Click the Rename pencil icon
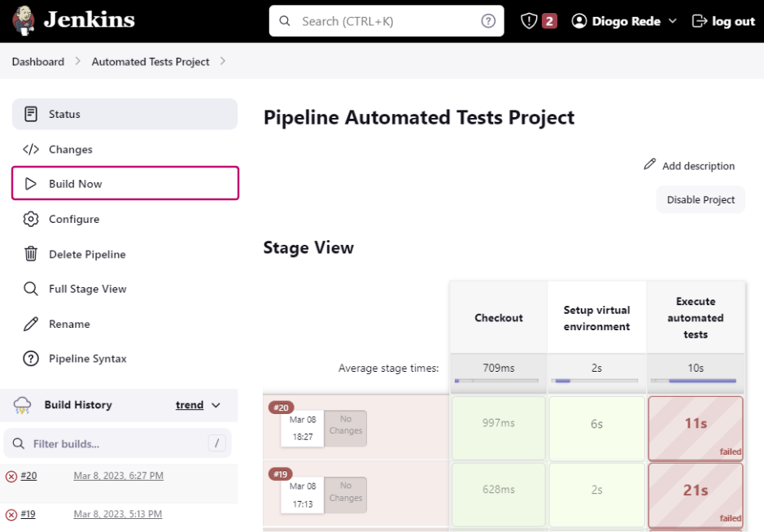 point(31,324)
